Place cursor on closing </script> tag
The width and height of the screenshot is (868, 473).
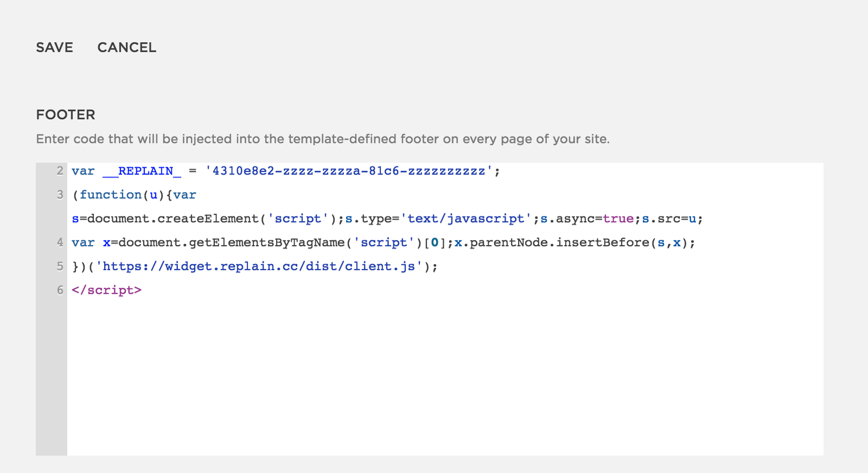point(106,290)
